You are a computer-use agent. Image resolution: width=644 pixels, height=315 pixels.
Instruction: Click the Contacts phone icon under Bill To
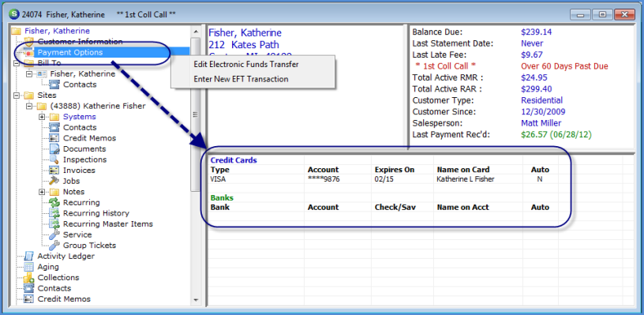(54, 84)
